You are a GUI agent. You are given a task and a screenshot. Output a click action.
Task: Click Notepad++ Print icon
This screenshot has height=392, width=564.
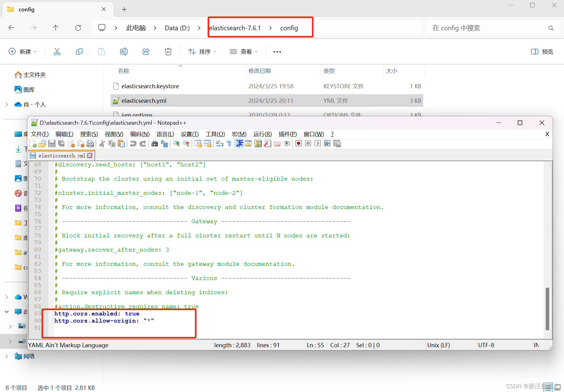click(90, 144)
